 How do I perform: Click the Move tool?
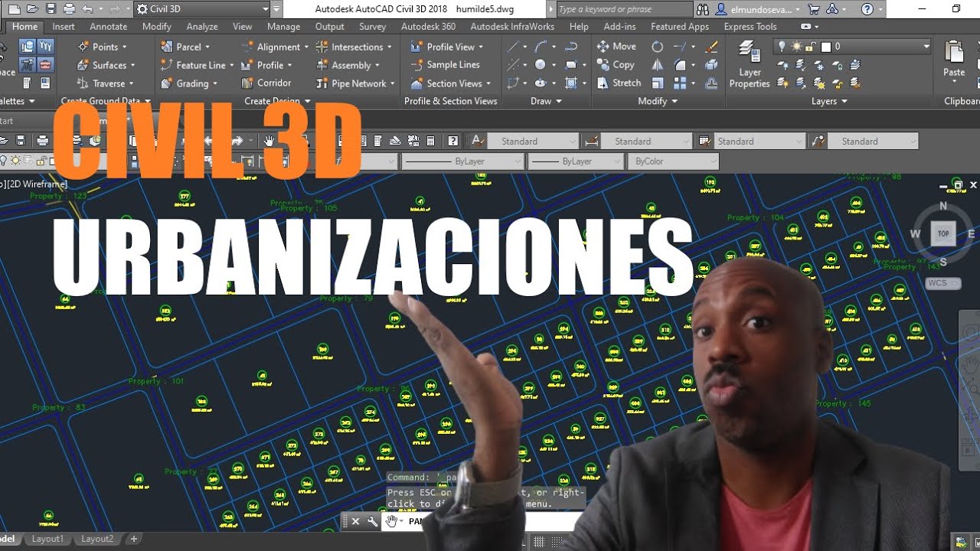(x=617, y=47)
